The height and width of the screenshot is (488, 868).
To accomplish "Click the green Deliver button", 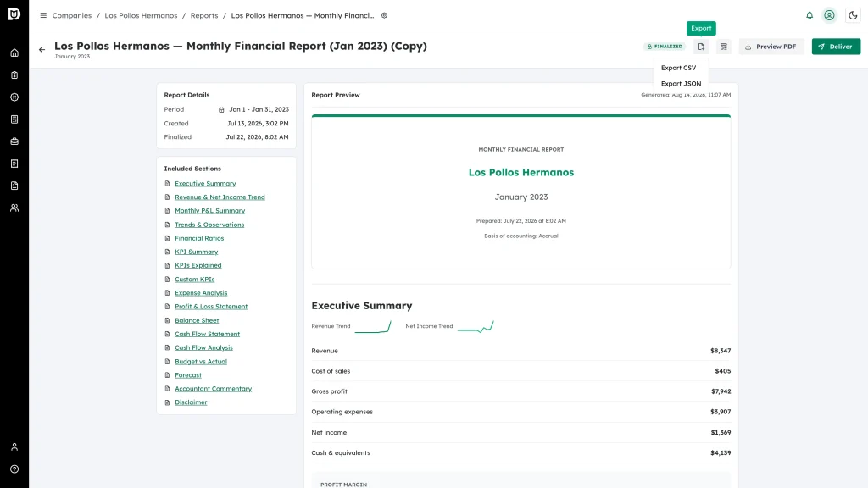I will (836, 47).
